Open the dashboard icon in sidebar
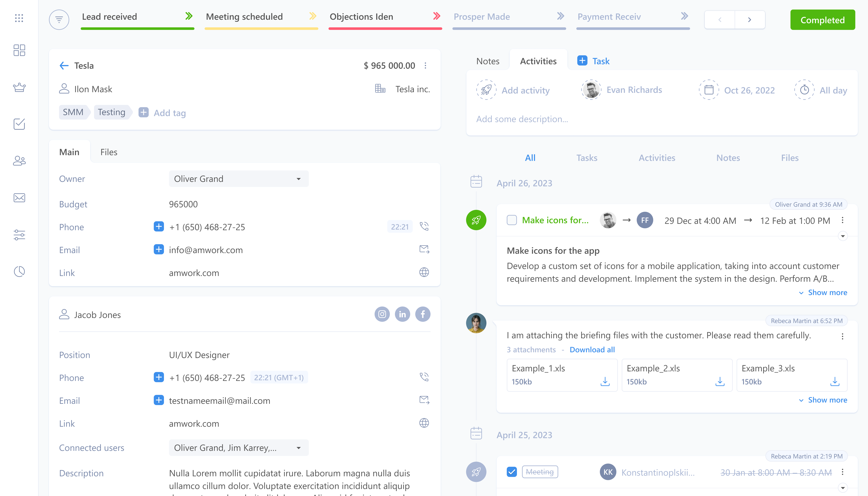Image resolution: width=868 pixels, height=496 pixels. pyautogui.click(x=19, y=50)
